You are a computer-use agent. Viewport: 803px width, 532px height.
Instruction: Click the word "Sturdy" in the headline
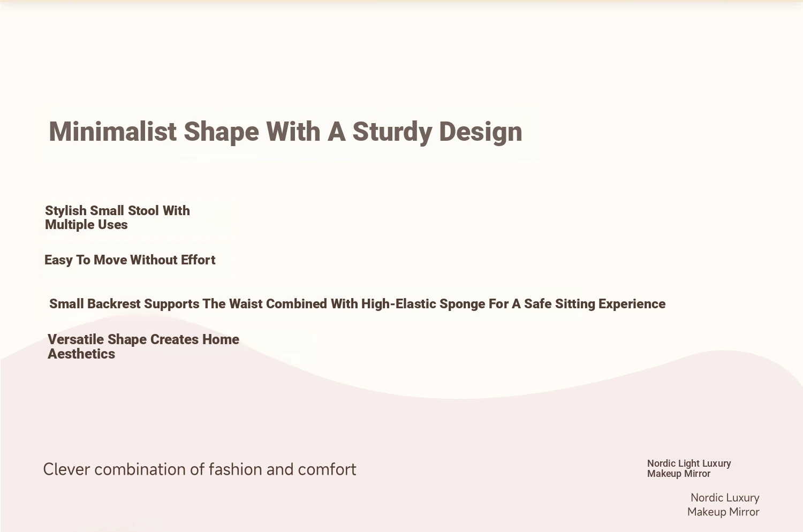[392, 132]
